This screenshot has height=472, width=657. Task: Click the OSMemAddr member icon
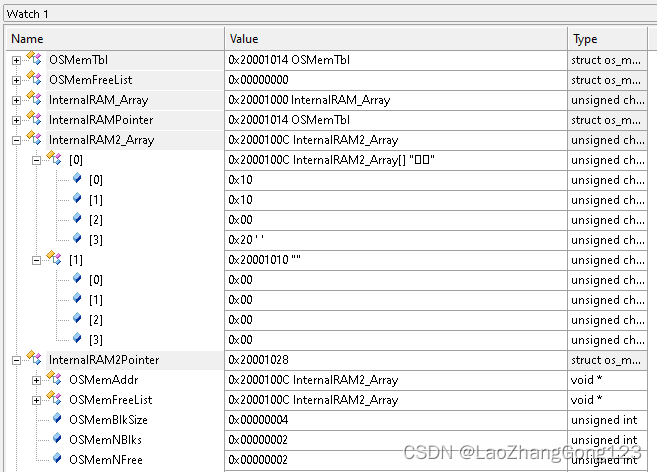coord(54,379)
